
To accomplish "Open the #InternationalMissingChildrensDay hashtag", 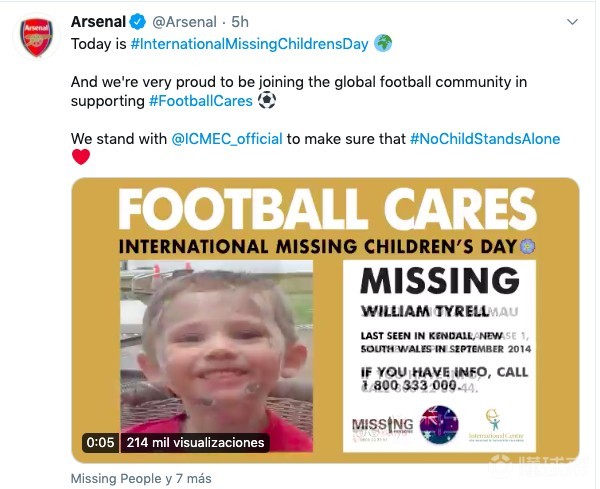I will click(249, 44).
